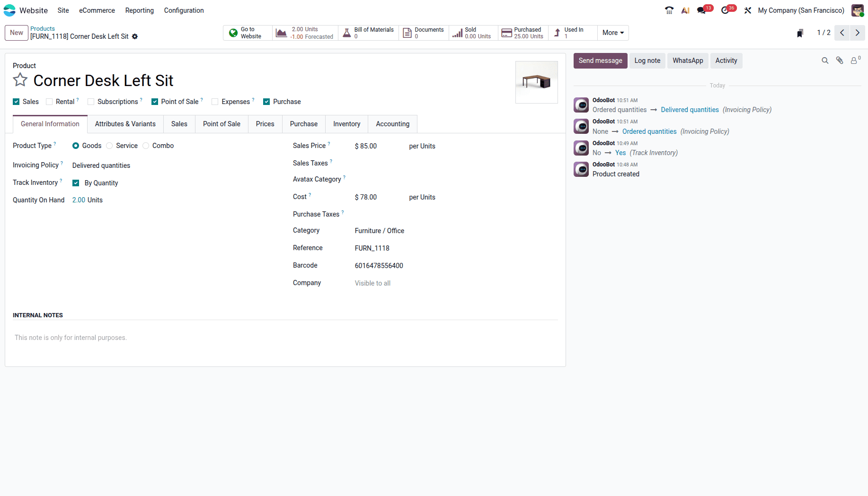868x496 pixels.
Task: Expand the More dropdown button
Action: point(613,33)
